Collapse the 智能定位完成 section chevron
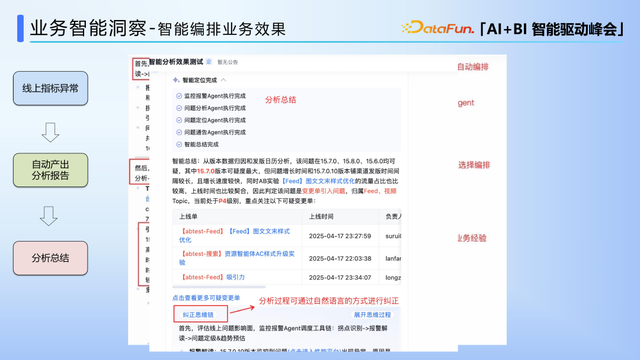Viewport: 640px width, 360px height. [x=223, y=80]
